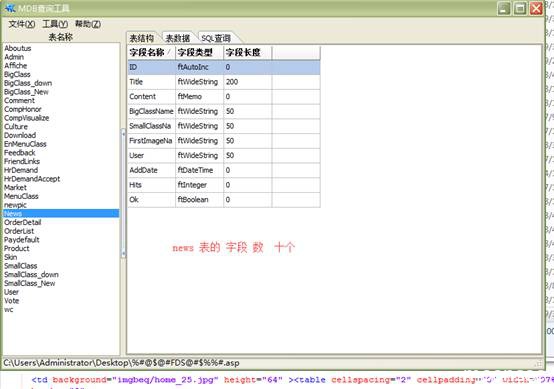This screenshot has width=554, height=389.
Task: Close the MDB query tool window
Action: coord(536,8)
